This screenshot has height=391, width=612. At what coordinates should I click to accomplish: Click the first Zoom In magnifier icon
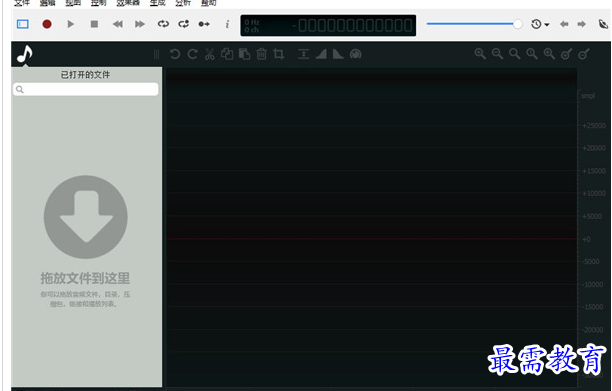480,54
